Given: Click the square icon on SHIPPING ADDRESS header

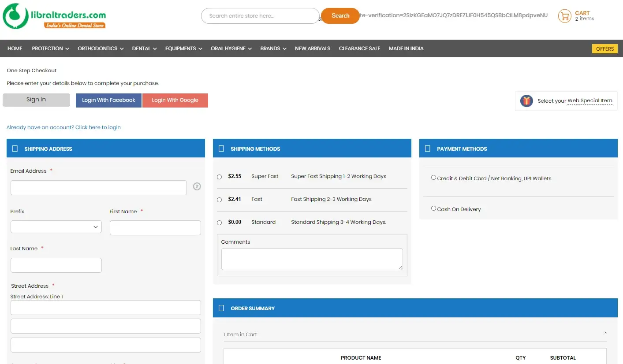Looking at the screenshot, I should pyautogui.click(x=15, y=149).
